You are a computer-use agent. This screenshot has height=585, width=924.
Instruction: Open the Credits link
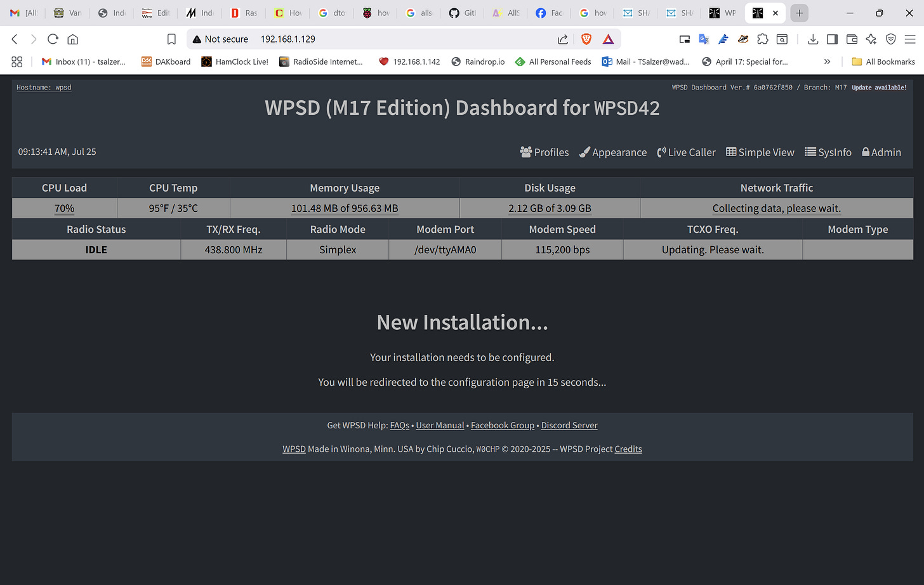[x=628, y=449]
